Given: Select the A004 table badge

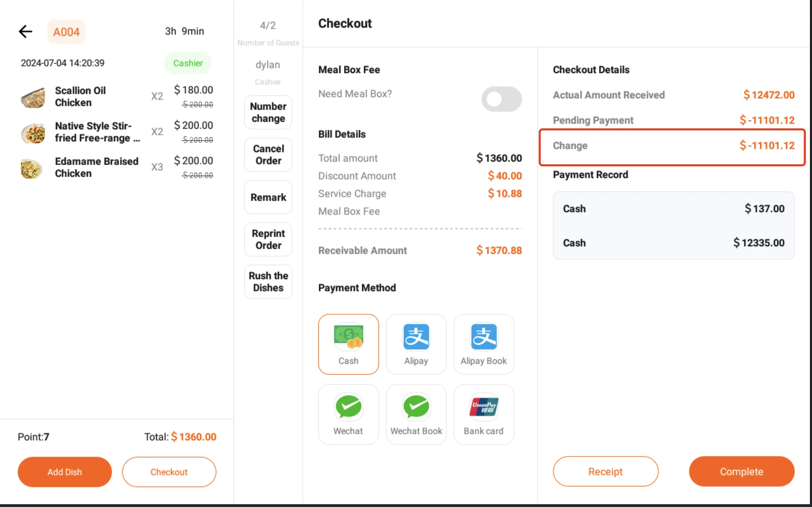Looking at the screenshot, I should point(66,32).
